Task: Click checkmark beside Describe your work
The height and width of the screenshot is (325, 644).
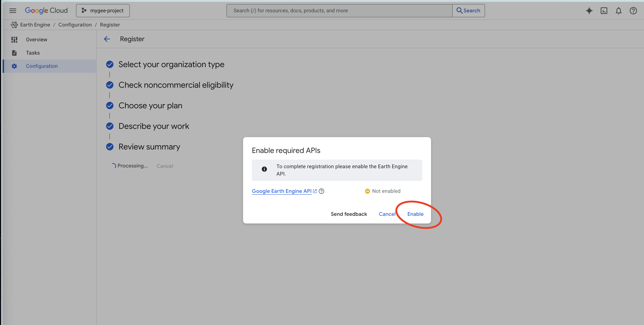Action: click(110, 126)
